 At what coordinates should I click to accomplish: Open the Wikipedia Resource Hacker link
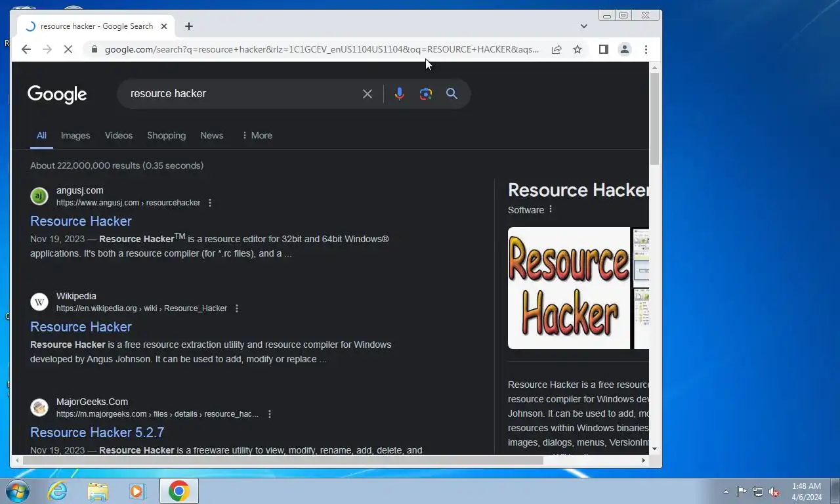pos(81,327)
